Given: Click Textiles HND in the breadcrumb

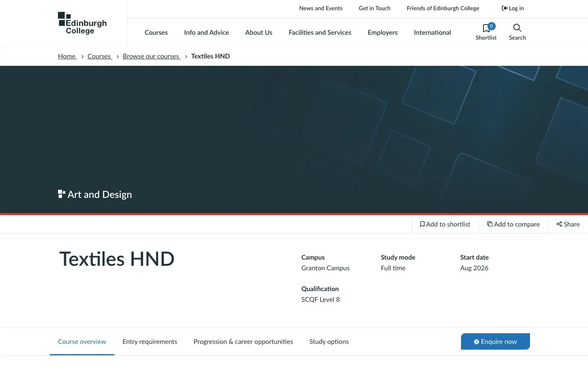Looking at the screenshot, I should (x=210, y=56).
